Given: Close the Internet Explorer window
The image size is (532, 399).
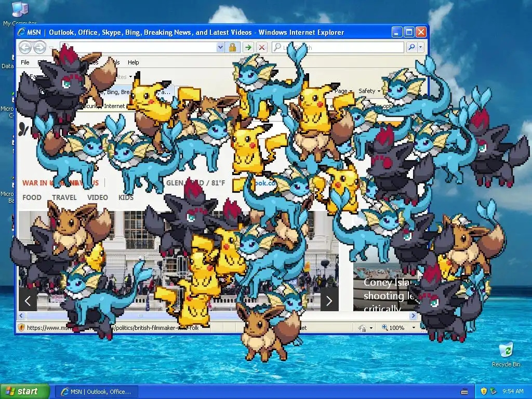Looking at the screenshot, I should [x=421, y=32].
